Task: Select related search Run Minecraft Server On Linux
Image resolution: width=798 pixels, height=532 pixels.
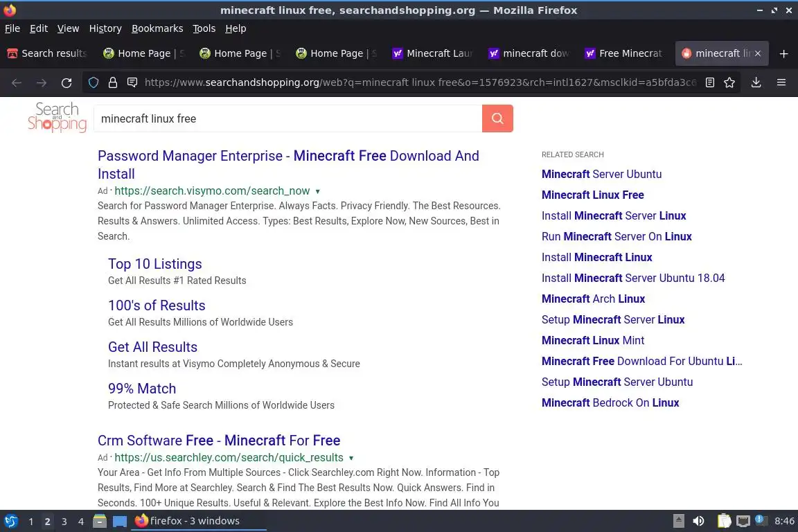Action: 617,237
